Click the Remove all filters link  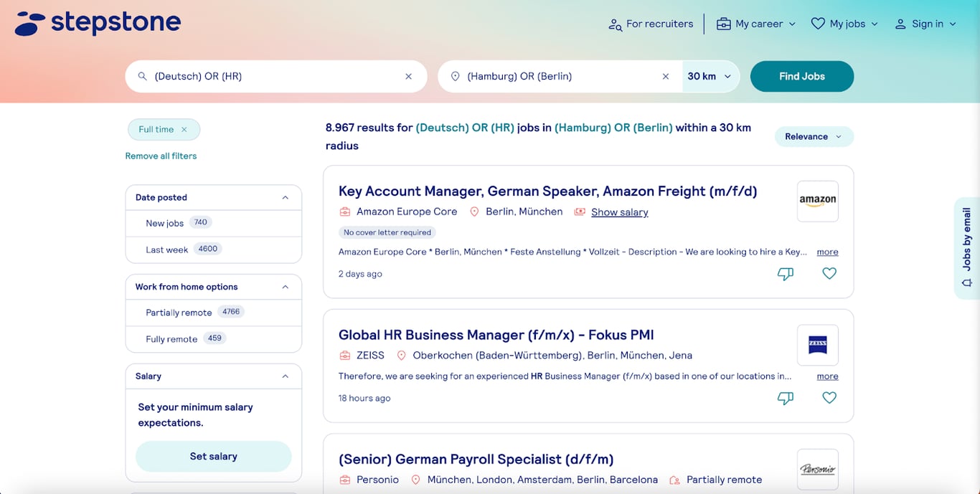coord(161,156)
